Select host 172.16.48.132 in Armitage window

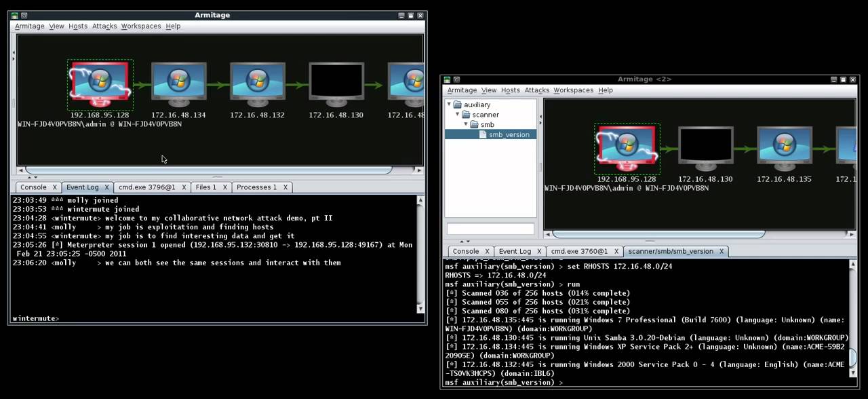click(257, 85)
